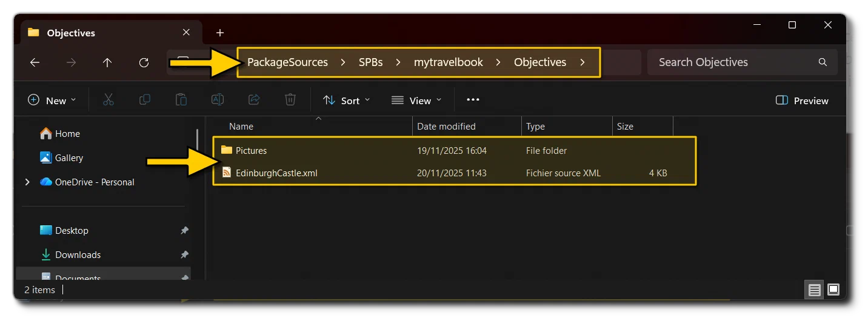Image resolution: width=868 pixels, height=321 pixels.
Task: Add a new tab with plus
Action: pos(220,33)
